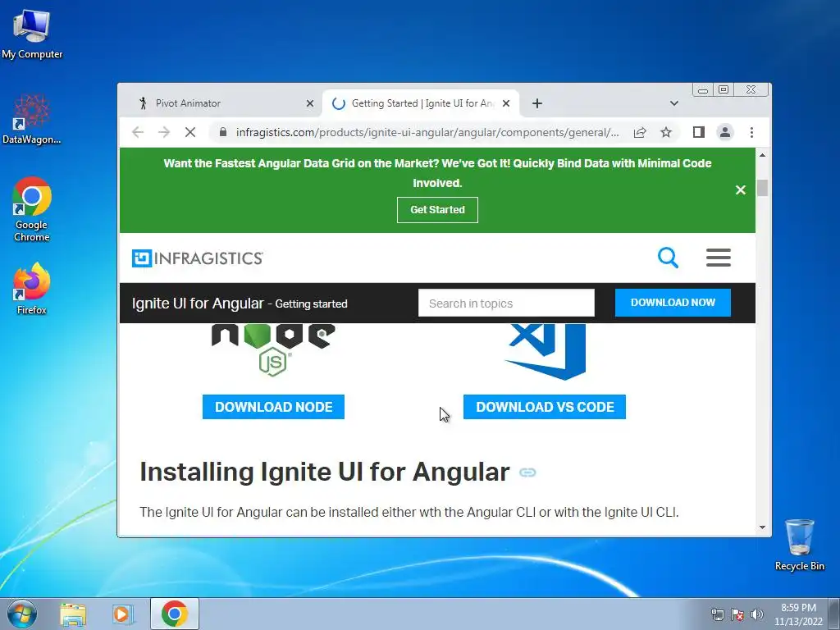Image resolution: width=840 pixels, height=630 pixels.
Task: Click the page scrollbar thumb
Action: click(762, 188)
